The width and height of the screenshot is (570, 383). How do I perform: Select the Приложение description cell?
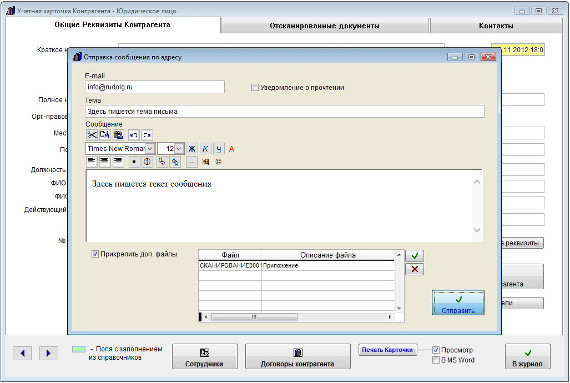point(328,266)
